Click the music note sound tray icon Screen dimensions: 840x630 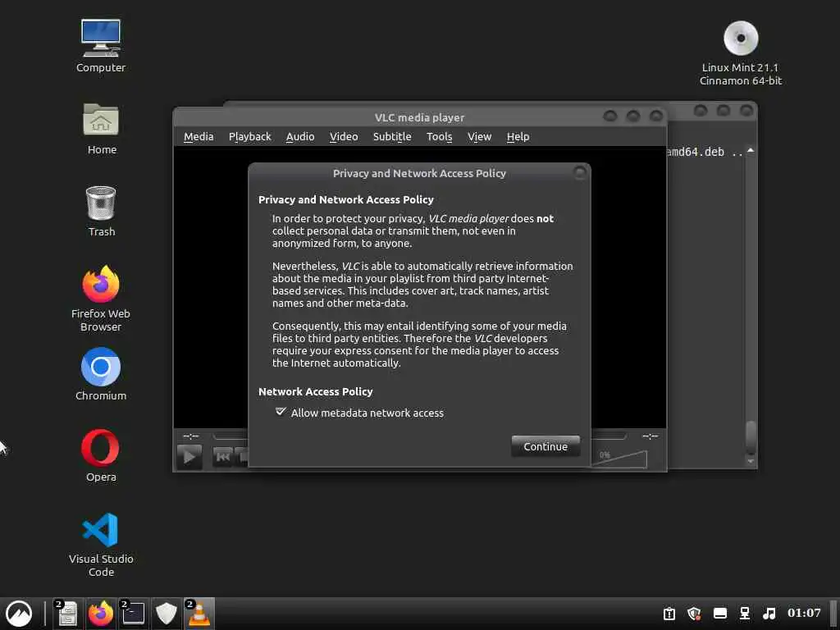click(x=769, y=614)
